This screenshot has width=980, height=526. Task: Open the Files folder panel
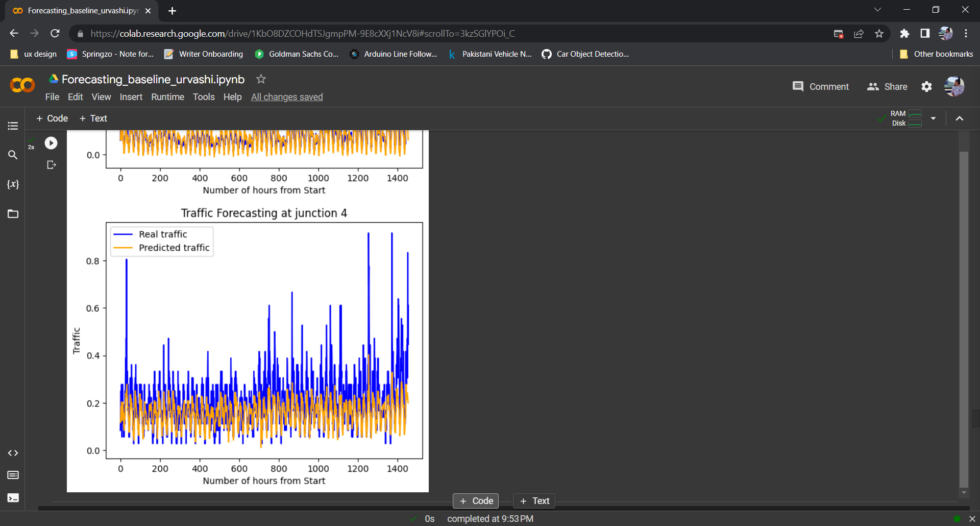pos(13,214)
